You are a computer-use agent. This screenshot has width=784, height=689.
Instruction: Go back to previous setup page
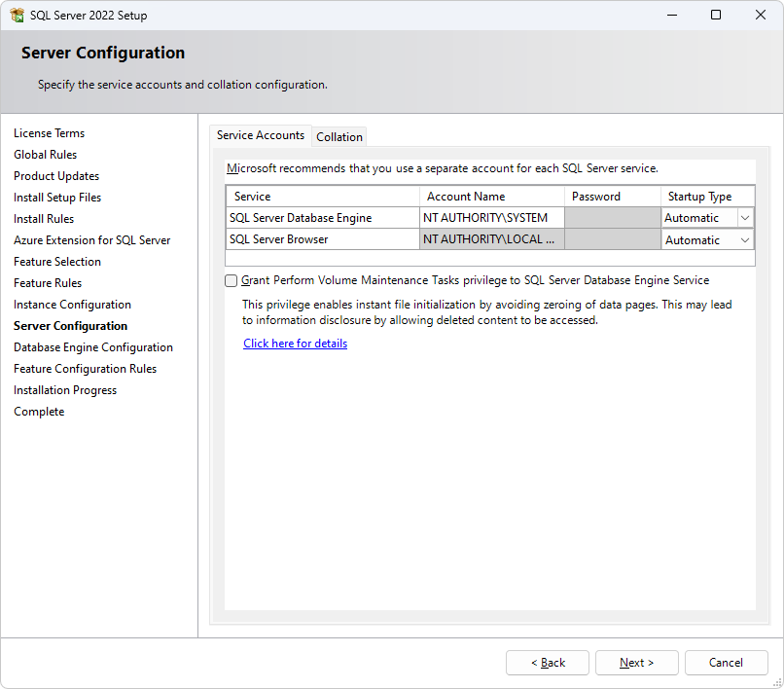tap(548, 663)
